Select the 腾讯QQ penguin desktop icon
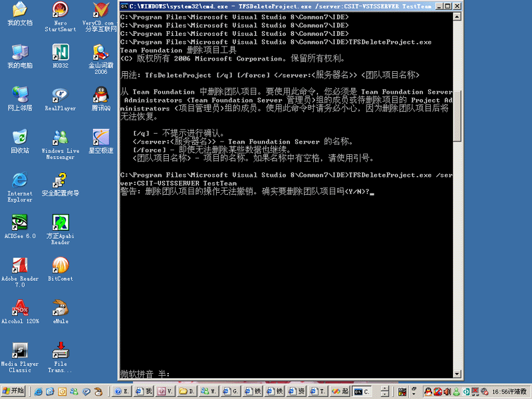The height and width of the screenshot is (399, 532). tap(101, 99)
